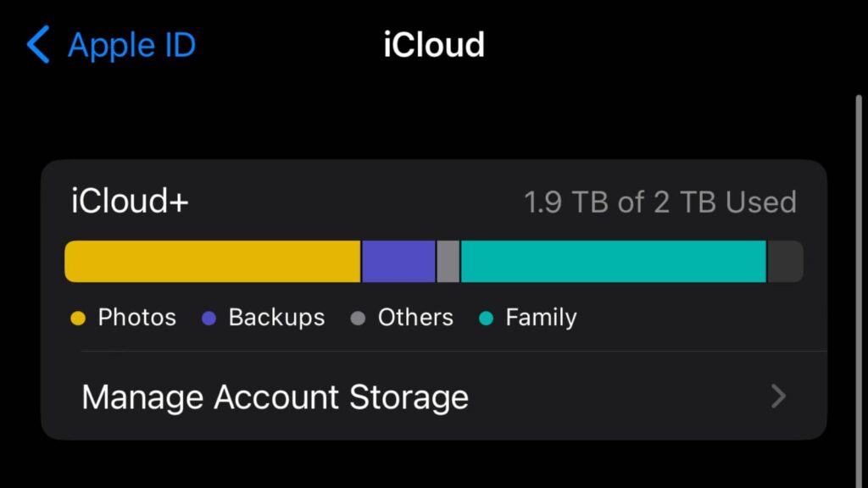The width and height of the screenshot is (868, 488).
Task: Click the vertical scrollbar on the right edge
Action: [x=859, y=254]
